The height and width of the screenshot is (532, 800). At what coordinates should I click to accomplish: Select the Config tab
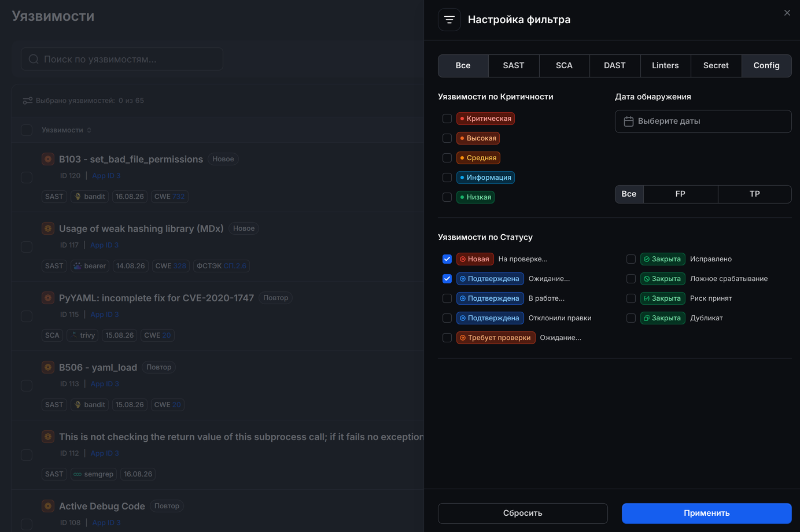coord(766,66)
